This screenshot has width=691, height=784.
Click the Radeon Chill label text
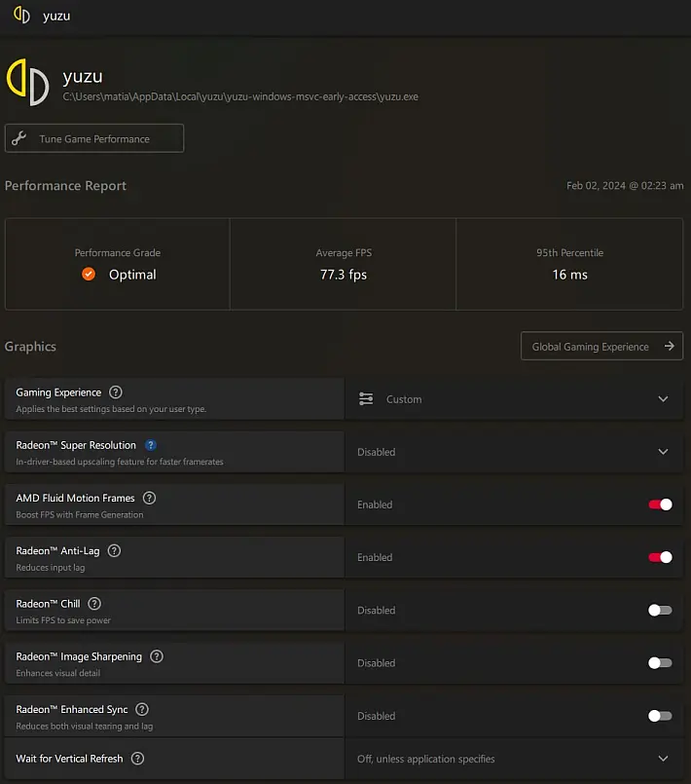pos(48,604)
